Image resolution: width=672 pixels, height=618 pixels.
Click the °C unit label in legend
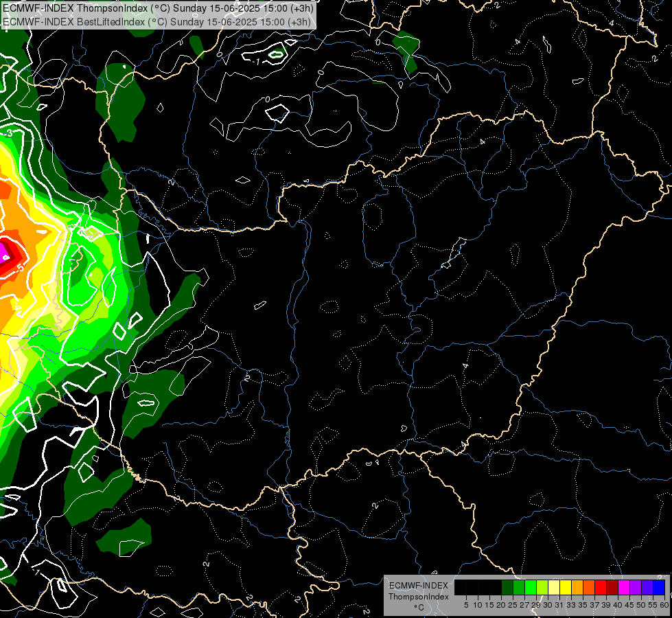coord(419,608)
